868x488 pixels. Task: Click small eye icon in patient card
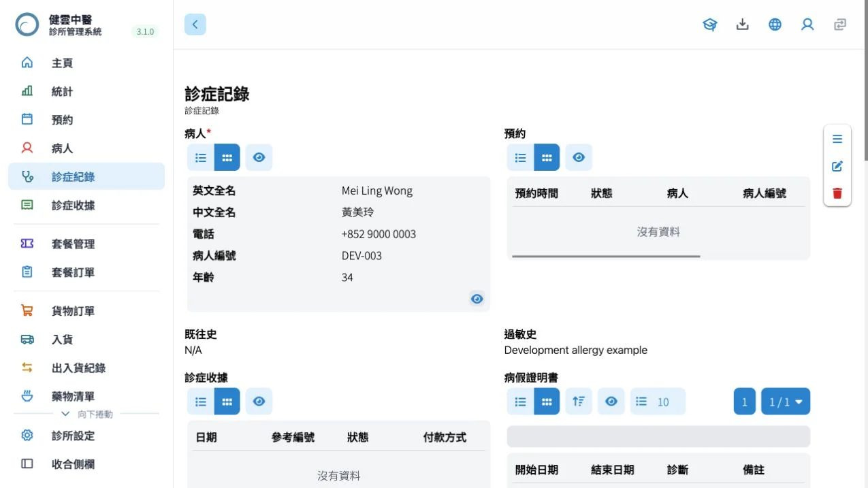[477, 299]
